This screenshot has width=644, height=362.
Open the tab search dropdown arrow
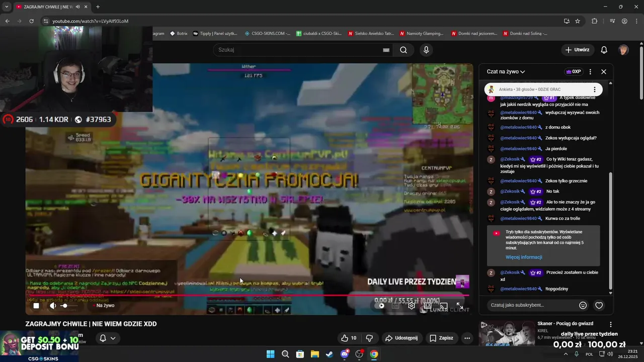7,7
